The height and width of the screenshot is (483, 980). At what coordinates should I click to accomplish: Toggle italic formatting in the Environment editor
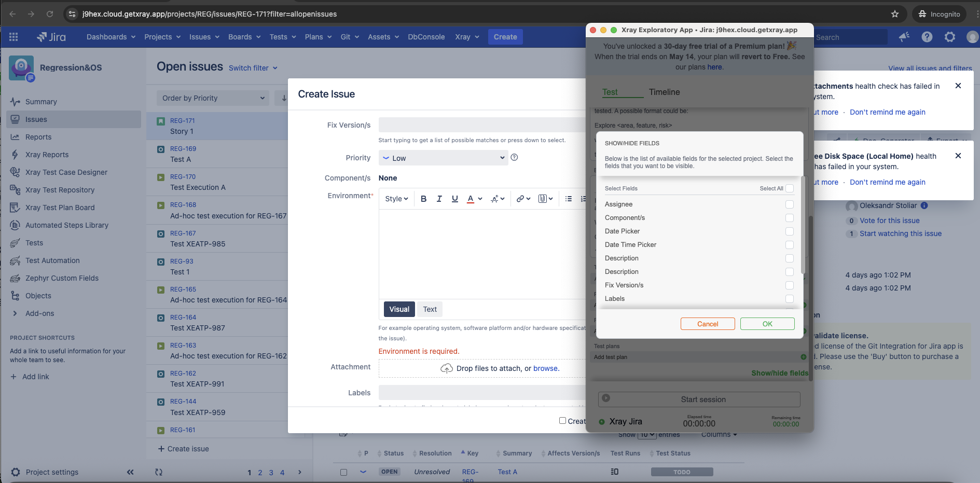pos(439,199)
